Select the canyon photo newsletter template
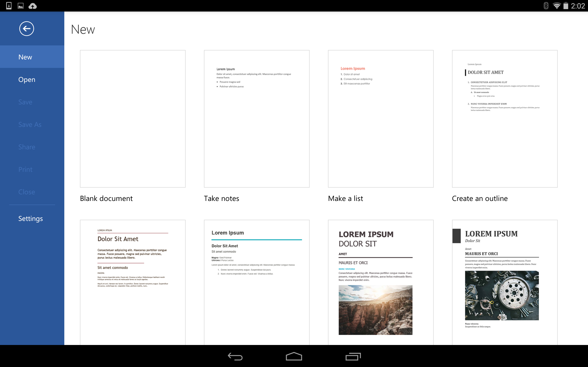This screenshot has height=367, width=588. (381, 279)
